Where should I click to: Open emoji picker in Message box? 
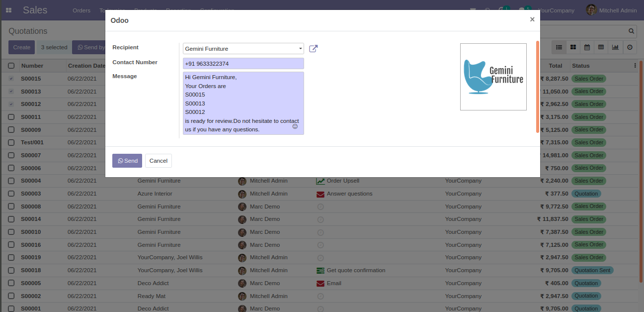pyautogui.click(x=295, y=126)
